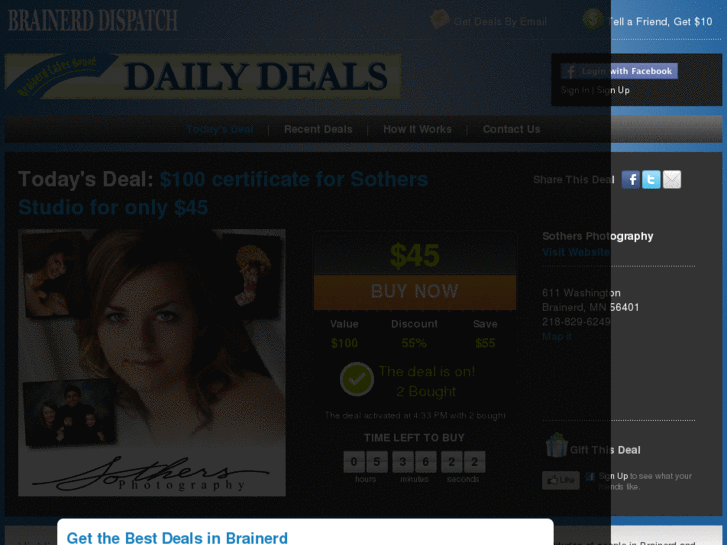Click Get the Best Deals in Brainerd heading
The height and width of the screenshot is (545, 727).
coord(177,538)
